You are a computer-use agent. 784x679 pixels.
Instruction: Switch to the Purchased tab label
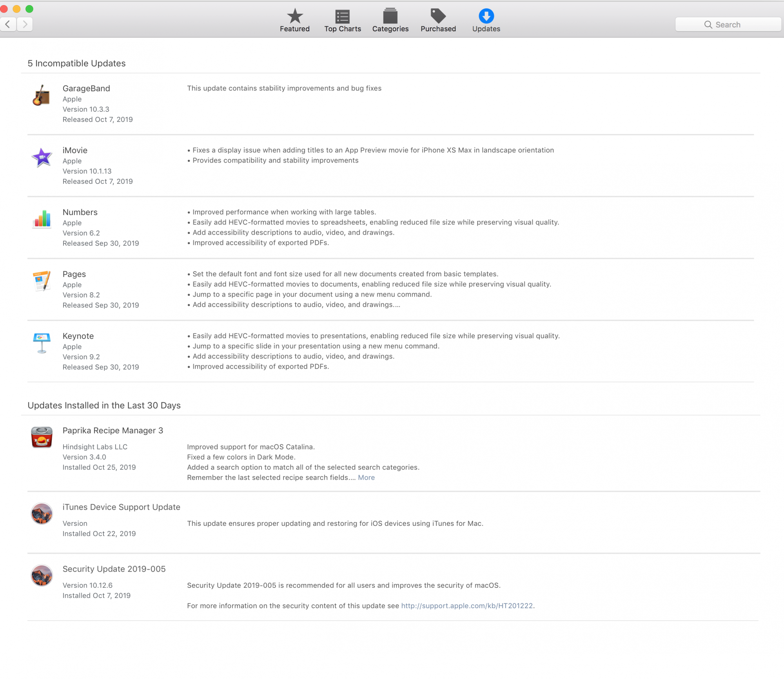pyautogui.click(x=438, y=29)
